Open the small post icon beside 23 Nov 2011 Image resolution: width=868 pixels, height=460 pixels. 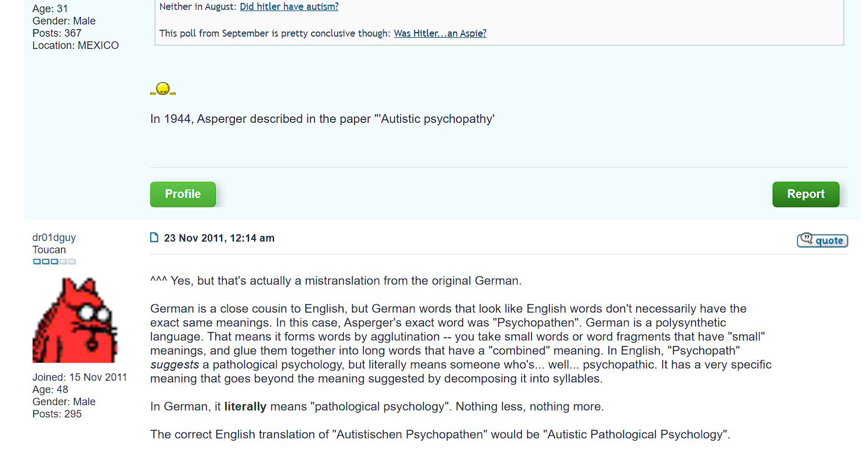154,238
